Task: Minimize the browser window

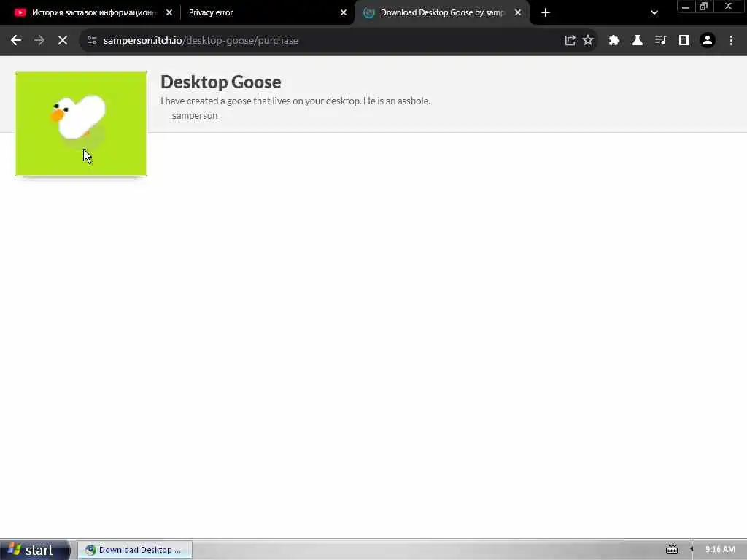Action: coord(686,7)
